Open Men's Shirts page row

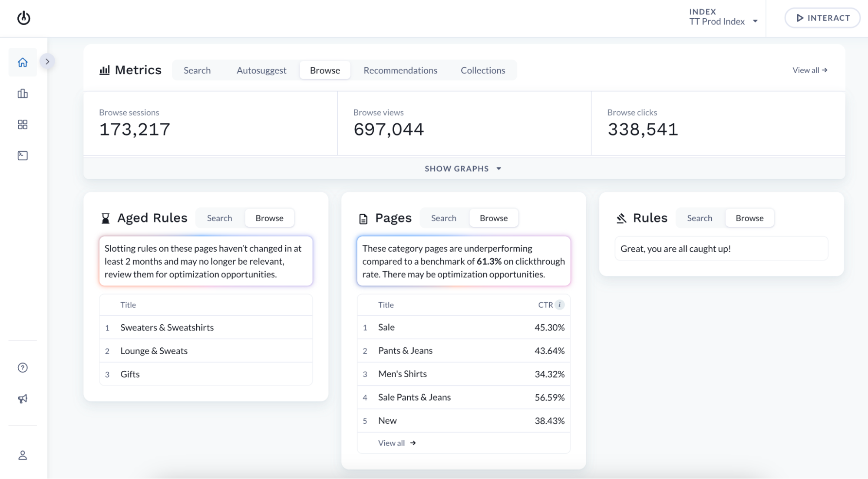pyautogui.click(x=463, y=374)
